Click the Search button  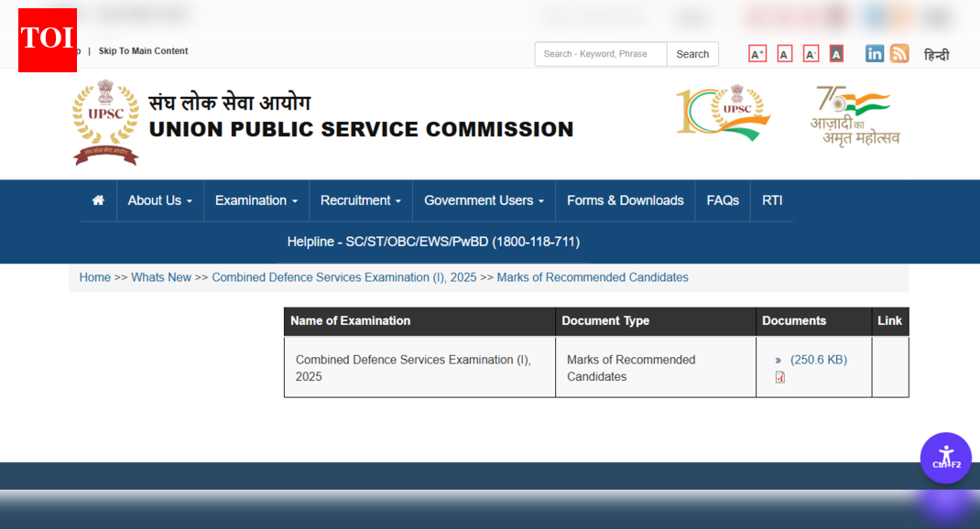pos(692,54)
